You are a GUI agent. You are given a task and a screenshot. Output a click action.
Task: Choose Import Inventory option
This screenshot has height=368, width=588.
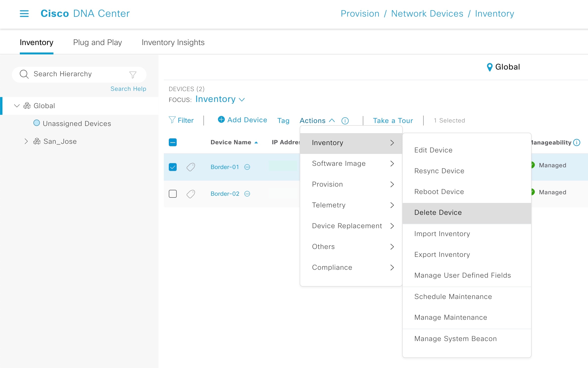467,234
